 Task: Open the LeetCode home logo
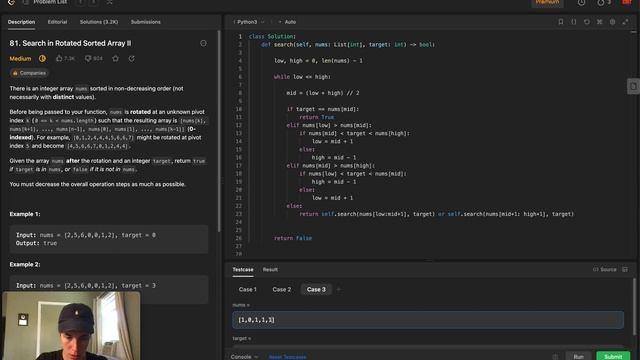(11, 2)
